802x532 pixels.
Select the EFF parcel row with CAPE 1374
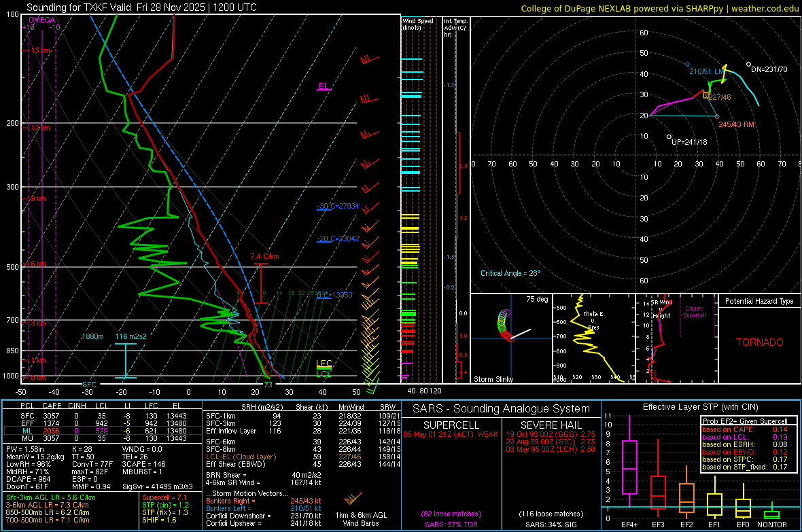(103, 423)
